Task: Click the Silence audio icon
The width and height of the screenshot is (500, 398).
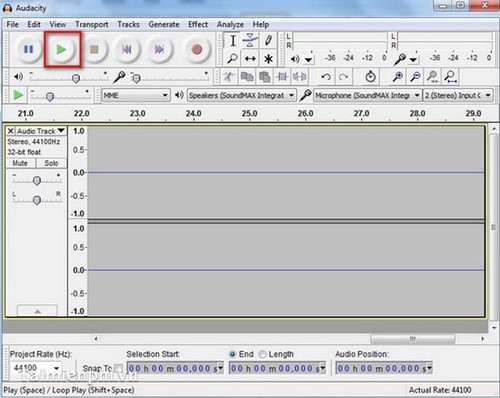Action: [300, 77]
